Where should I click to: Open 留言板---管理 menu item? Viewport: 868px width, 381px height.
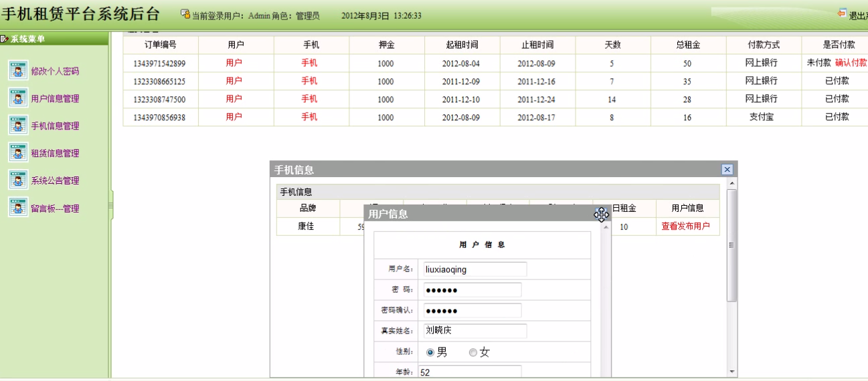55,209
